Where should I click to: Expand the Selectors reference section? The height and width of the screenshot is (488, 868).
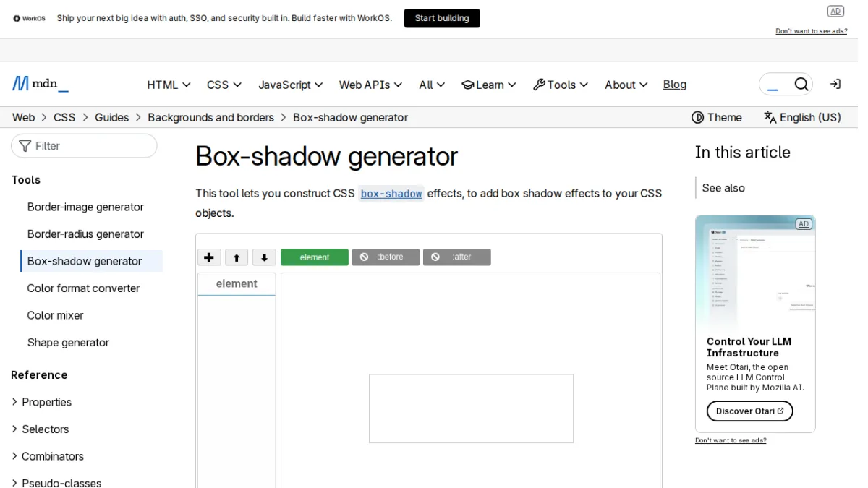pyautogui.click(x=40, y=429)
